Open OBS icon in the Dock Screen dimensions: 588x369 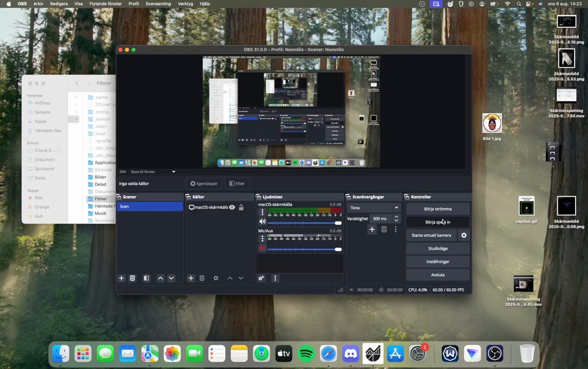pos(495,354)
